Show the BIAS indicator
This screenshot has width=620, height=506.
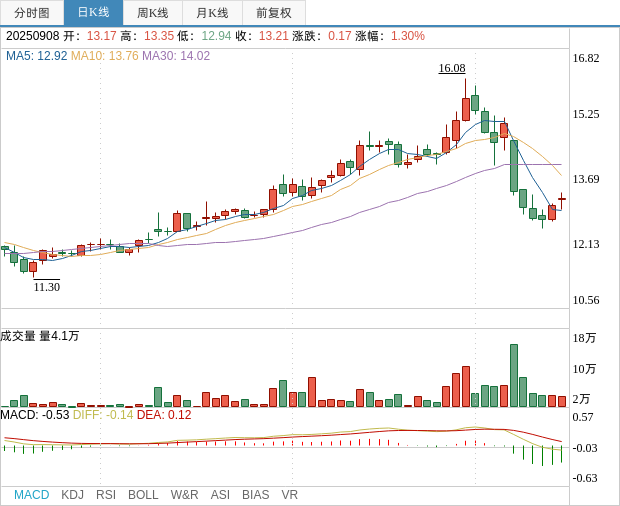click(255, 495)
